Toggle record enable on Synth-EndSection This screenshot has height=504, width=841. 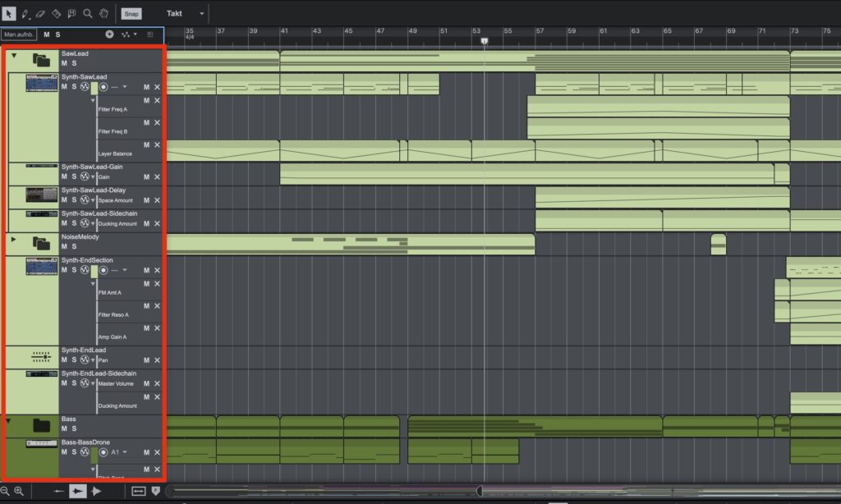click(103, 270)
